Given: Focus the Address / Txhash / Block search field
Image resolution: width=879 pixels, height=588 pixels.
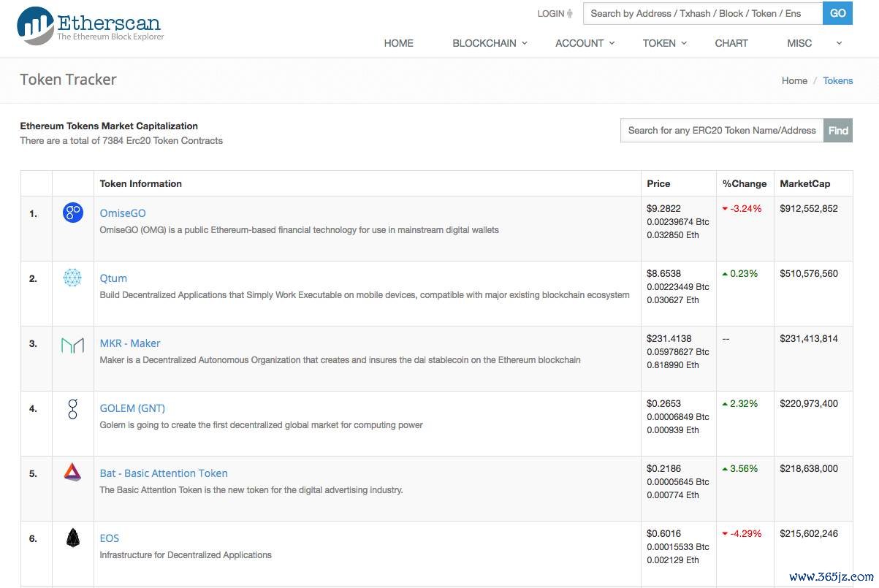Looking at the screenshot, I should (x=703, y=13).
